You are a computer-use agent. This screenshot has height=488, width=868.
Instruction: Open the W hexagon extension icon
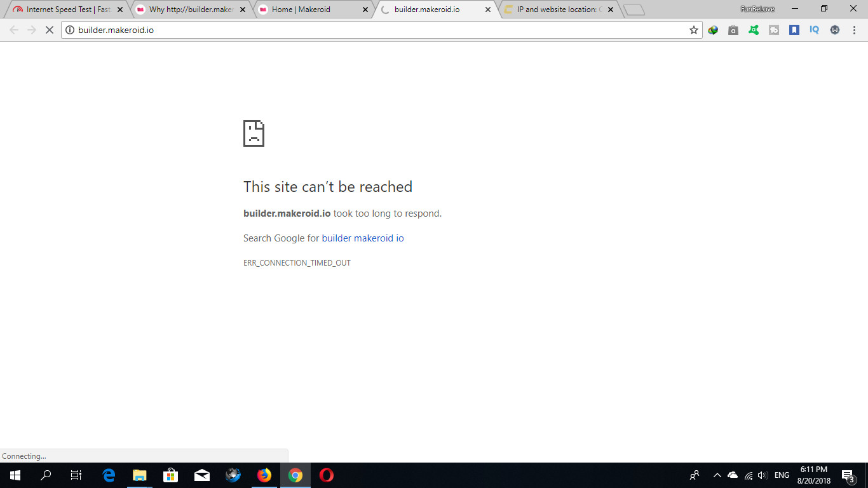(x=835, y=30)
